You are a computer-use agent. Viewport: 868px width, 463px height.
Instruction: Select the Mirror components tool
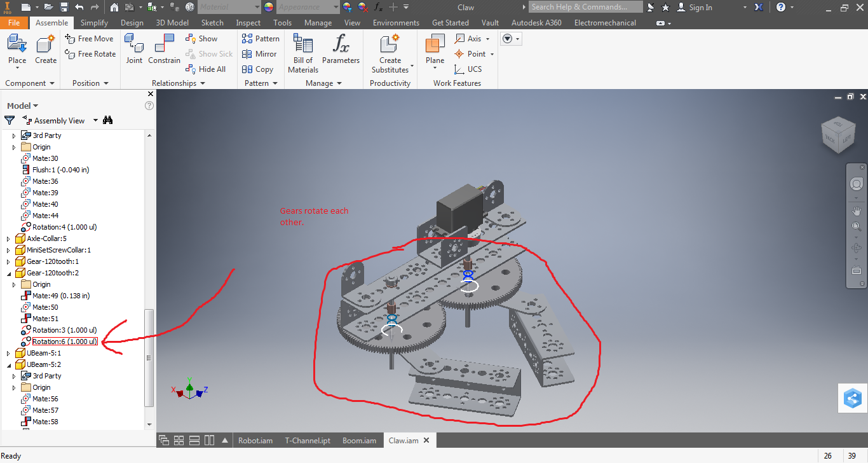tap(260, 53)
